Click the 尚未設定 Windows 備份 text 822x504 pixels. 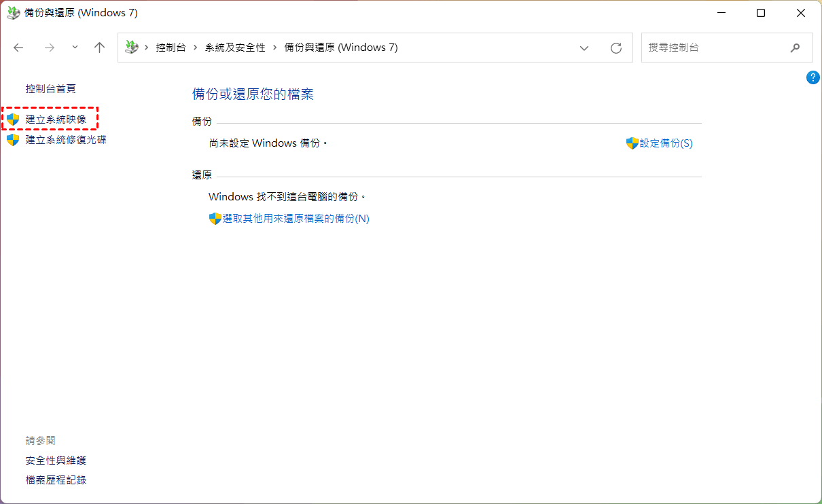(x=268, y=143)
